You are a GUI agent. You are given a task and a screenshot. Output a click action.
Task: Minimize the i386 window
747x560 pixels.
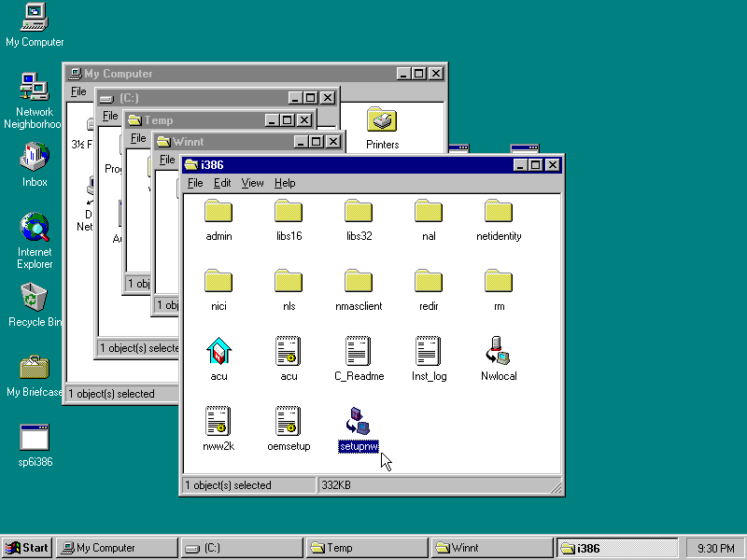[521, 165]
